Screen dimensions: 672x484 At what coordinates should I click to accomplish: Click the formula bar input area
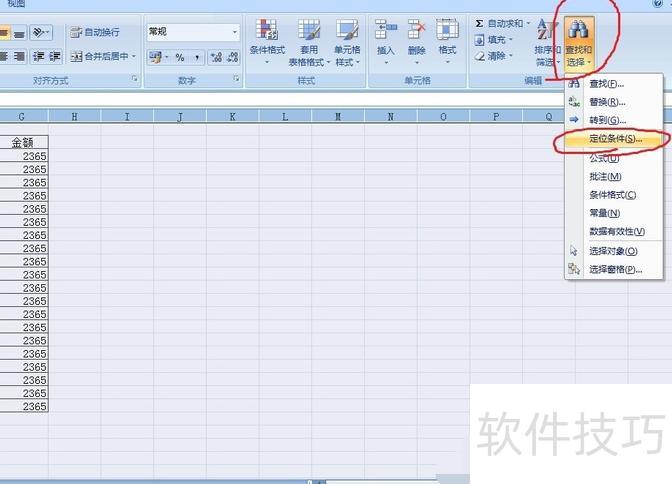click(283, 100)
